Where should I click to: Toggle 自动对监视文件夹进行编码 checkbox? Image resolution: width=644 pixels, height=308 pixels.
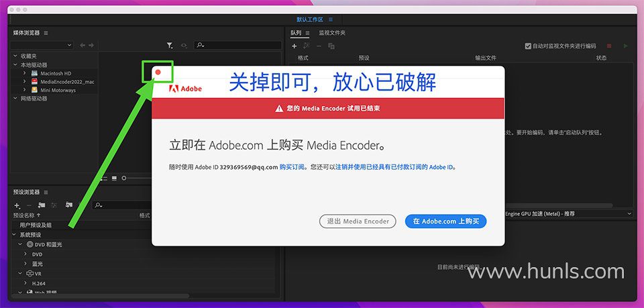click(528, 46)
